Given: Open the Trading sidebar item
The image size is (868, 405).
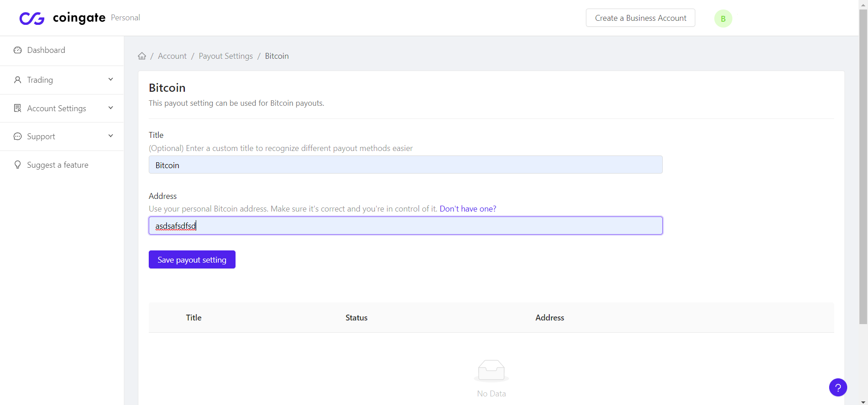Looking at the screenshot, I should coord(62,80).
